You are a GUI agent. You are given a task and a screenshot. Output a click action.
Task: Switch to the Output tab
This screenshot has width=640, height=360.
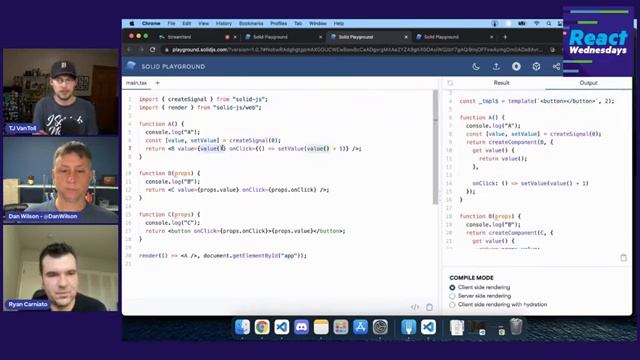coord(588,83)
